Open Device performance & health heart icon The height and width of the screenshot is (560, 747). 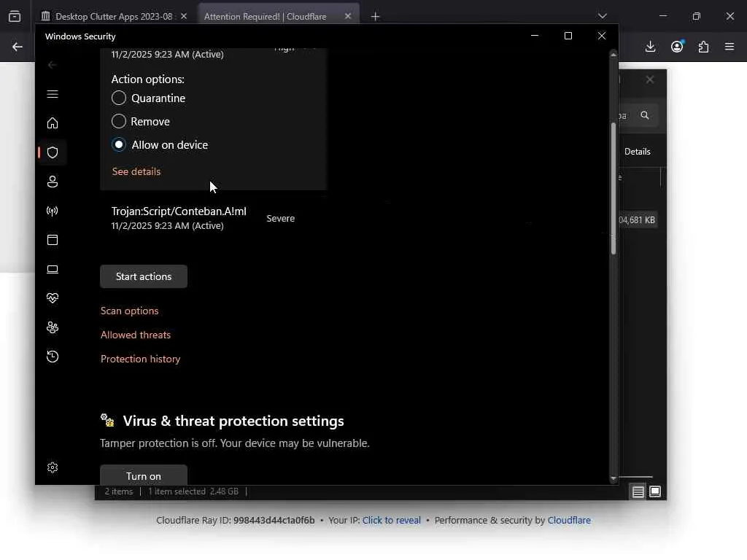point(53,298)
